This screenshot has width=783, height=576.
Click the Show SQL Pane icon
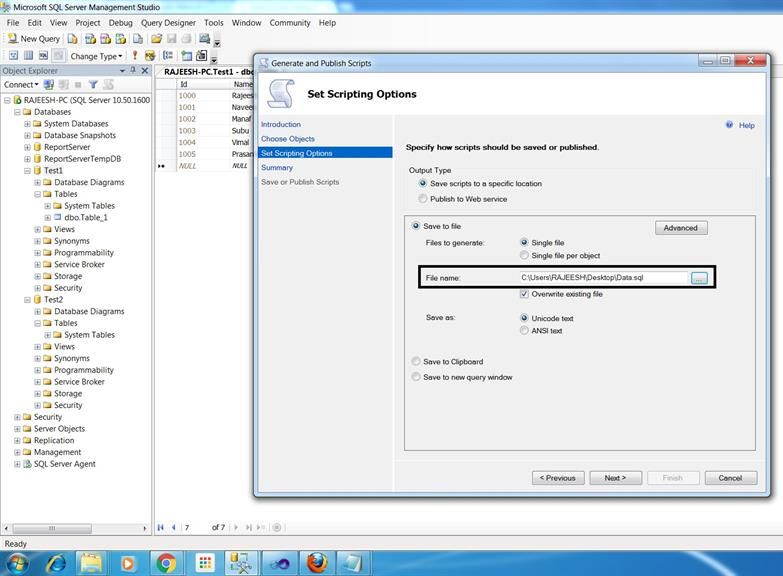tap(43, 55)
